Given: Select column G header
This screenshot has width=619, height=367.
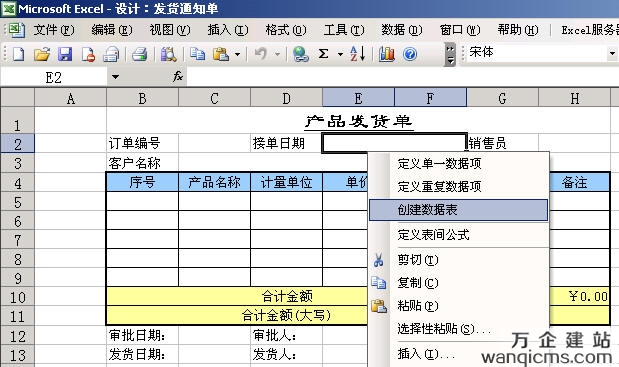Looking at the screenshot, I should click(x=502, y=98).
